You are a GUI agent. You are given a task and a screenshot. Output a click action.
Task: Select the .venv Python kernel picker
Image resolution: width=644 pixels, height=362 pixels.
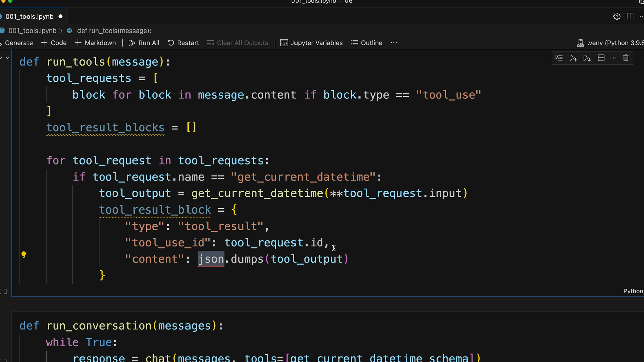610,43
